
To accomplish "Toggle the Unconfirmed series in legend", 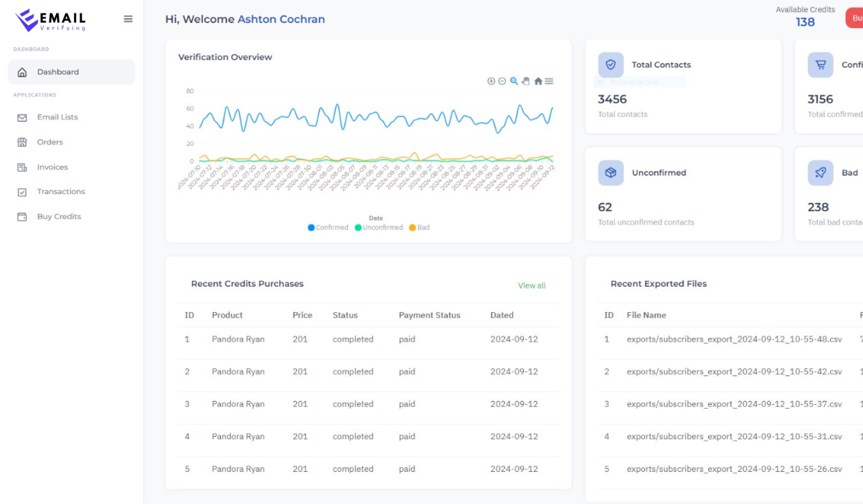I will point(379,227).
